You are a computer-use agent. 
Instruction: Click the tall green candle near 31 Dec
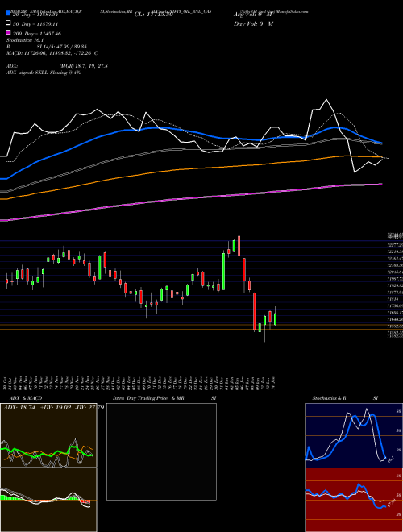coord(224,270)
